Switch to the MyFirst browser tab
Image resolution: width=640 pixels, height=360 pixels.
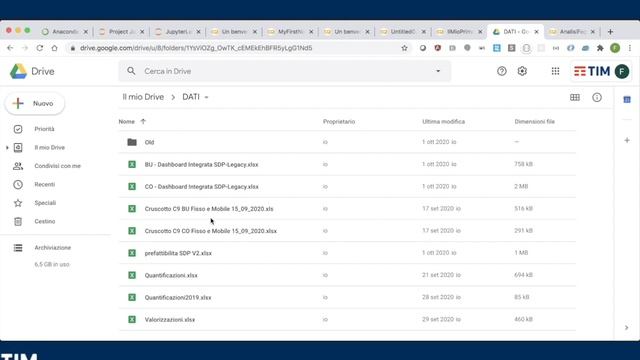coord(290,31)
